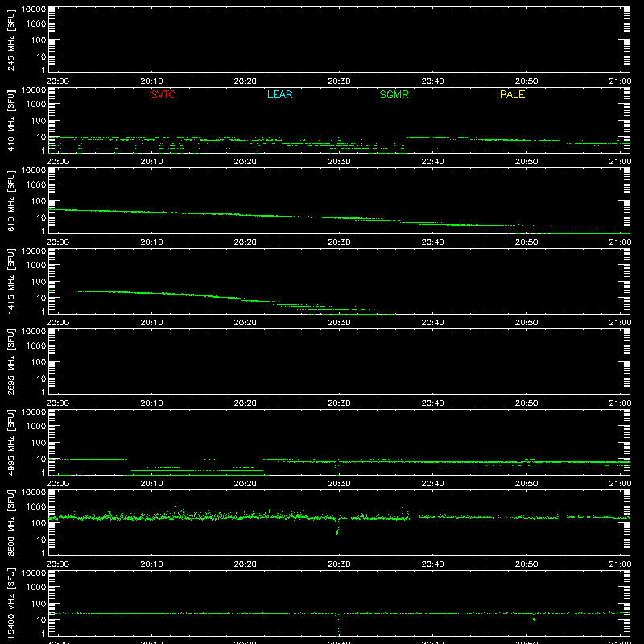The width and height of the screenshot is (644, 644).
Task: Click 20:30 tick under the 8800 MHz panel
Action: (339, 564)
